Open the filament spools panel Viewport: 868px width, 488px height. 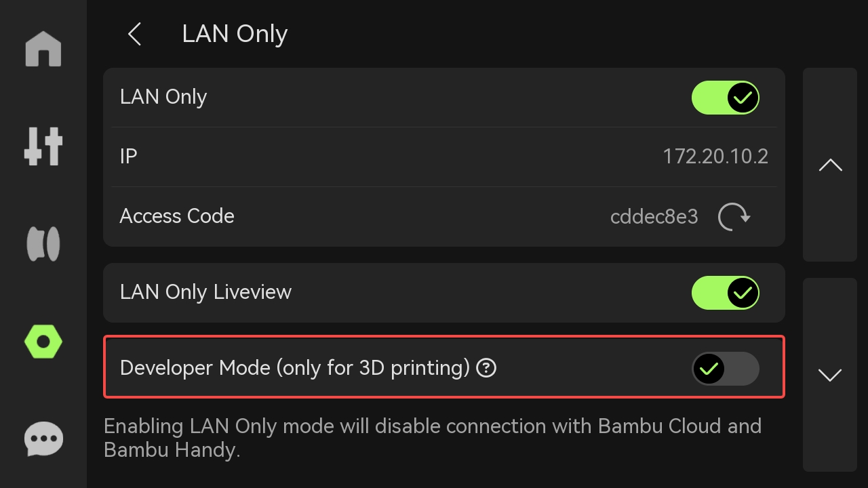[x=43, y=243]
